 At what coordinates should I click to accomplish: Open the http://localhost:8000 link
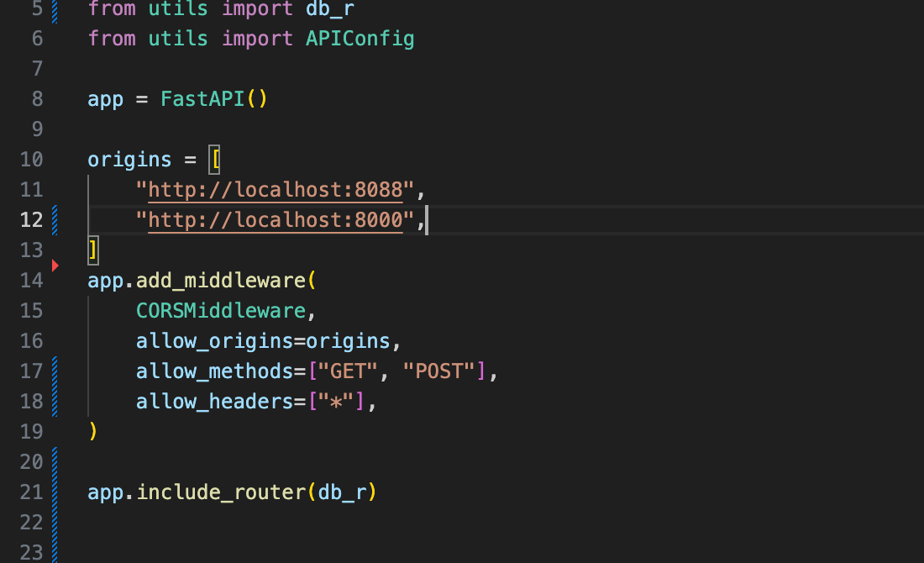coord(276,220)
